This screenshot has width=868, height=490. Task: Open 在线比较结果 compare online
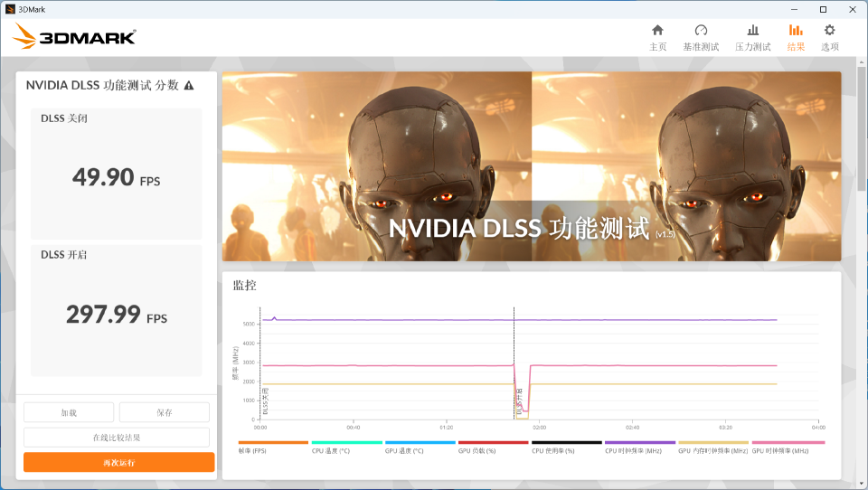[x=117, y=438]
